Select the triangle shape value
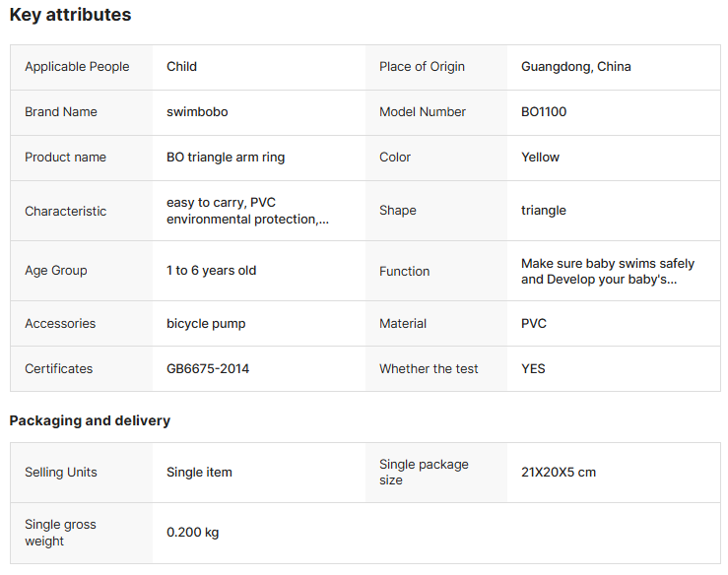 point(544,211)
